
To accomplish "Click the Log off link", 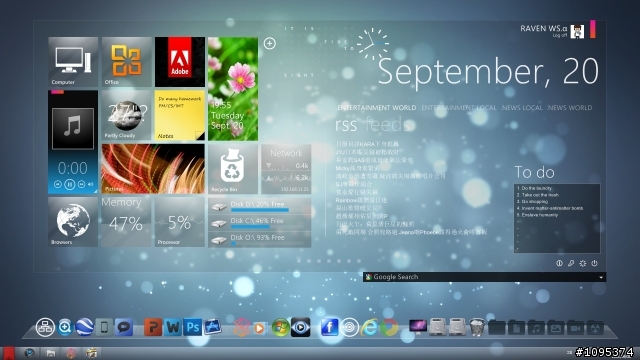I will coord(560,36).
